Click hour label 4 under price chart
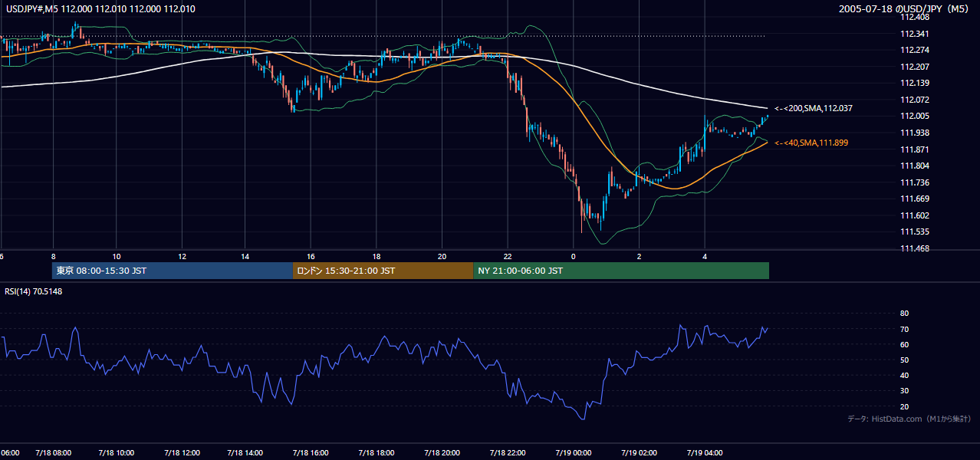The image size is (980, 460). click(705, 256)
